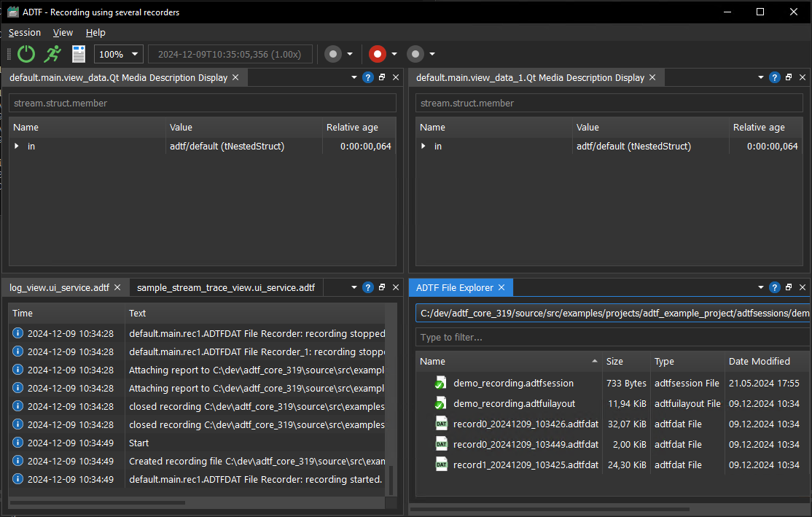Click log view horizontal scrollbar
This screenshot has height=517, width=812.
pos(98,502)
